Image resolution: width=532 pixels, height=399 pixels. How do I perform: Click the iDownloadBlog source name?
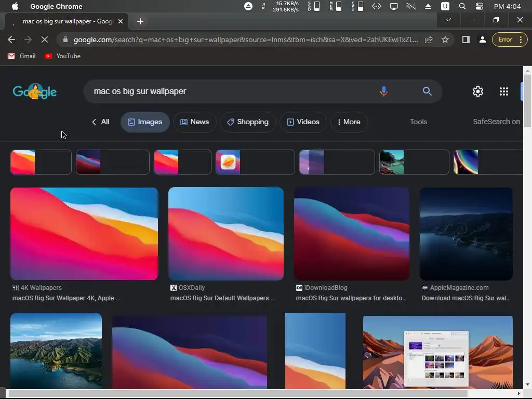326,288
